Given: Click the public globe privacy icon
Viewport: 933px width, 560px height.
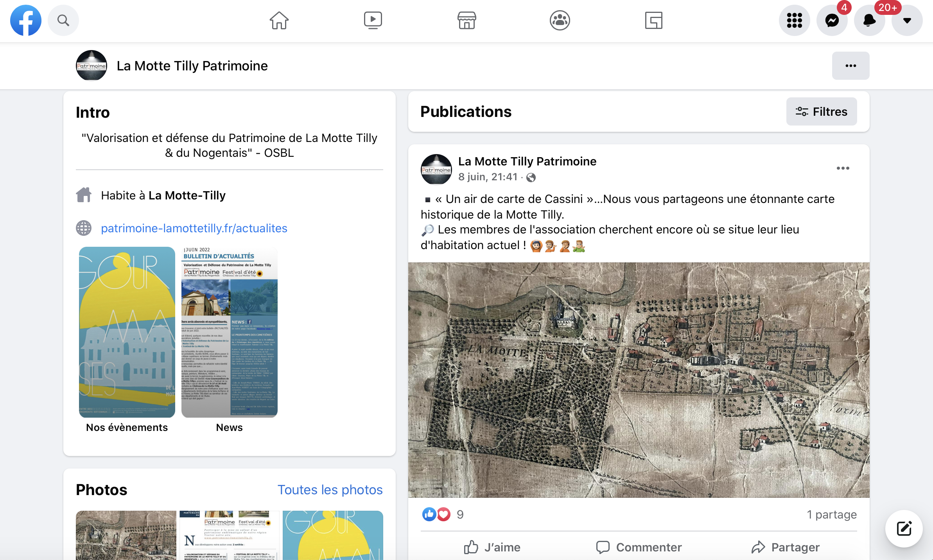Looking at the screenshot, I should coord(531,178).
